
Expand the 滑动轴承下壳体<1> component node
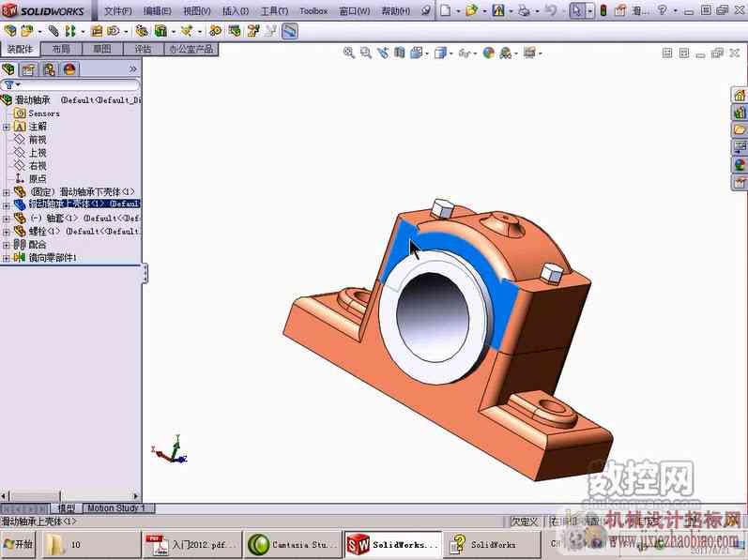click(7, 192)
